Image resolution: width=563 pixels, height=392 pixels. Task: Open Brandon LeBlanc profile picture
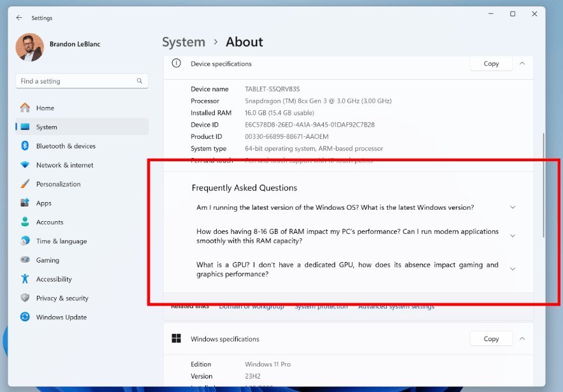tap(29, 47)
